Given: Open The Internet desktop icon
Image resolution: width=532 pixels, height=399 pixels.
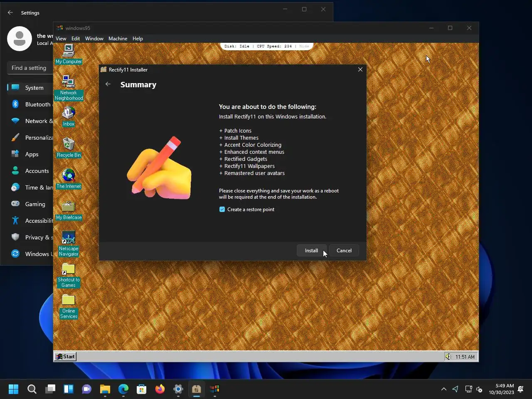Looking at the screenshot, I should tap(69, 179).
